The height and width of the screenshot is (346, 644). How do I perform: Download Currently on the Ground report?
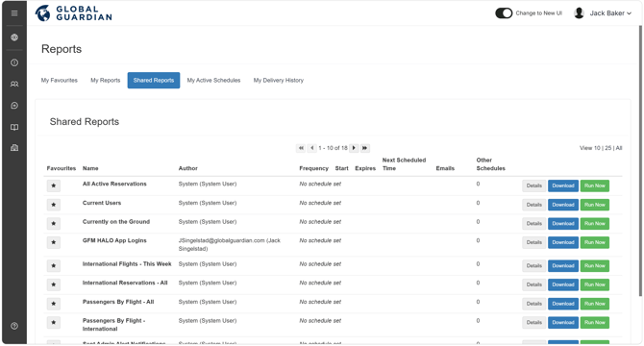pos(563,224)
